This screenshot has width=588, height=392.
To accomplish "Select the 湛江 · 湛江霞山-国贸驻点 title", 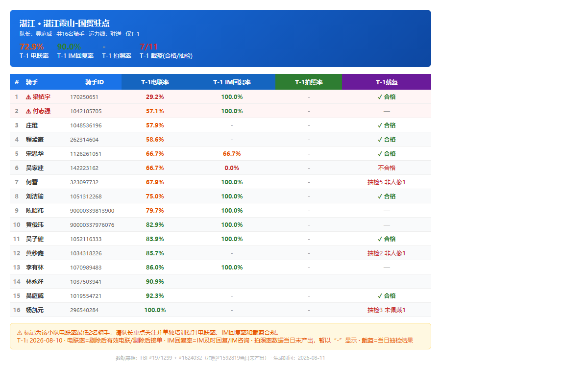I will pyautogui.click(x=64, y=23).
